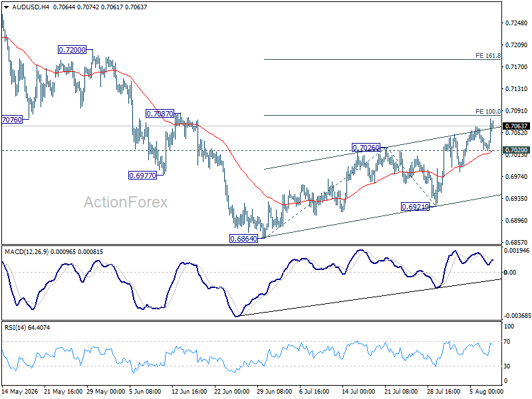Click the 0.69770 low price label

(x=142, y=176)
